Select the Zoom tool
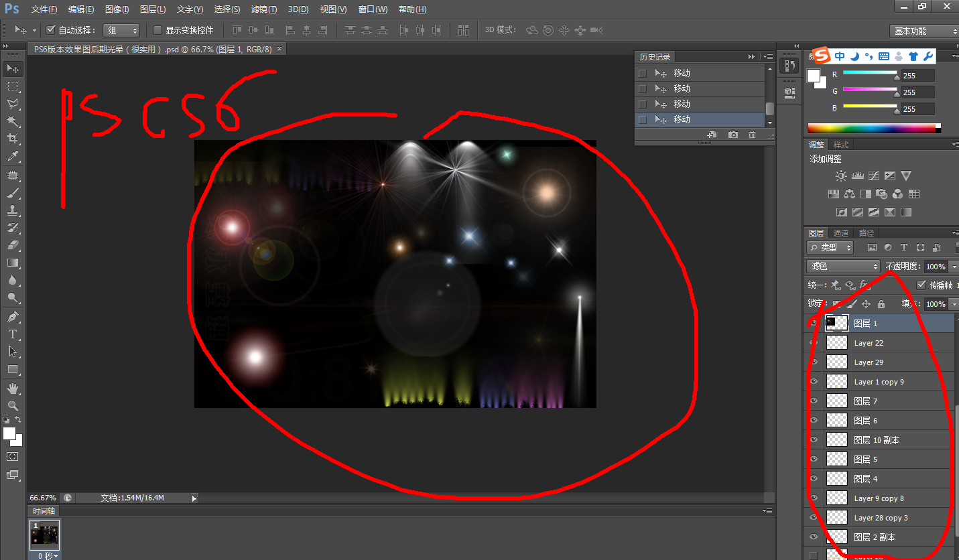This screenshot has width=959, height=560. click(x=13, y=406)
